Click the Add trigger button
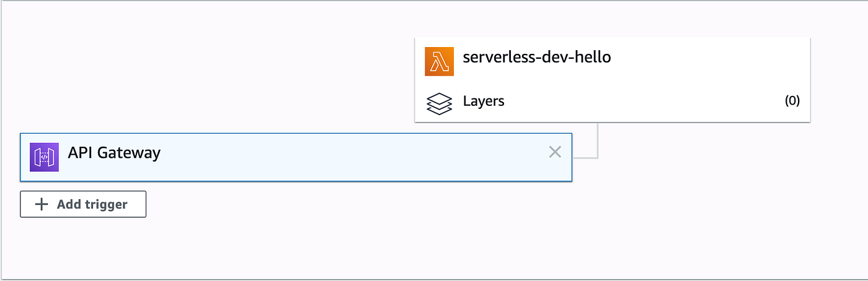Viewport: 868px width, 281px height. [83, 204]
